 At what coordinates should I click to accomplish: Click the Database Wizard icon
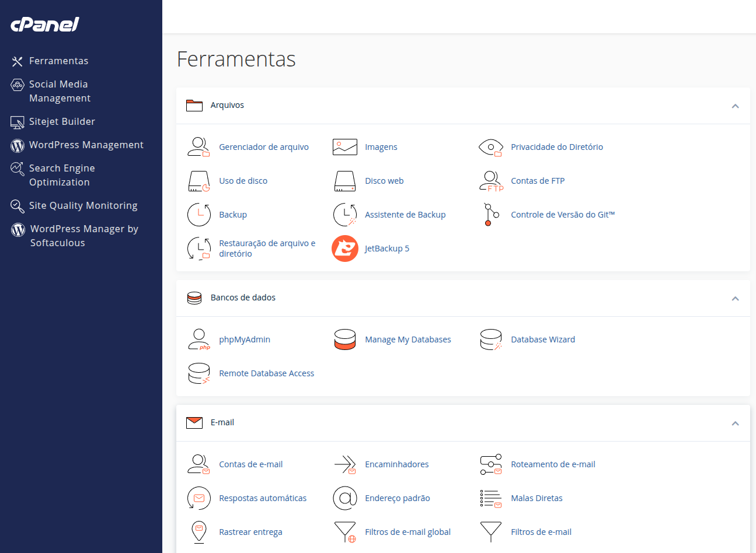point(490,339)
